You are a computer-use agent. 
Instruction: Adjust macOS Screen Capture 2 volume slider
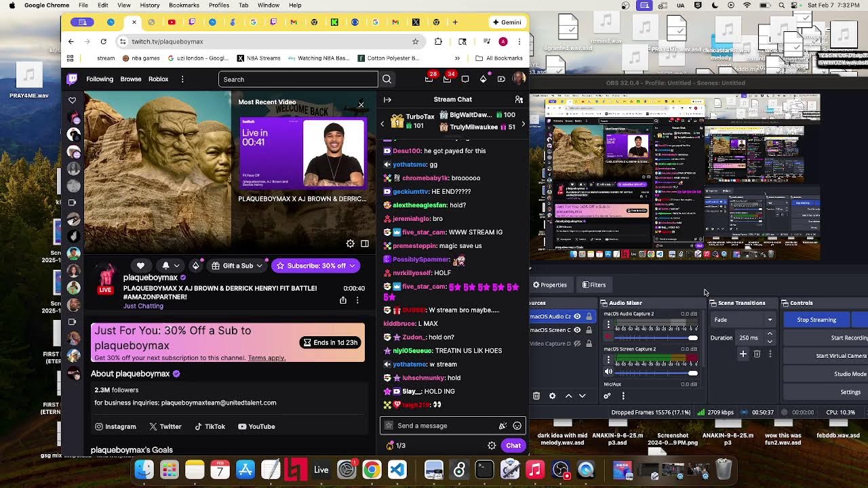click(655, 372)
